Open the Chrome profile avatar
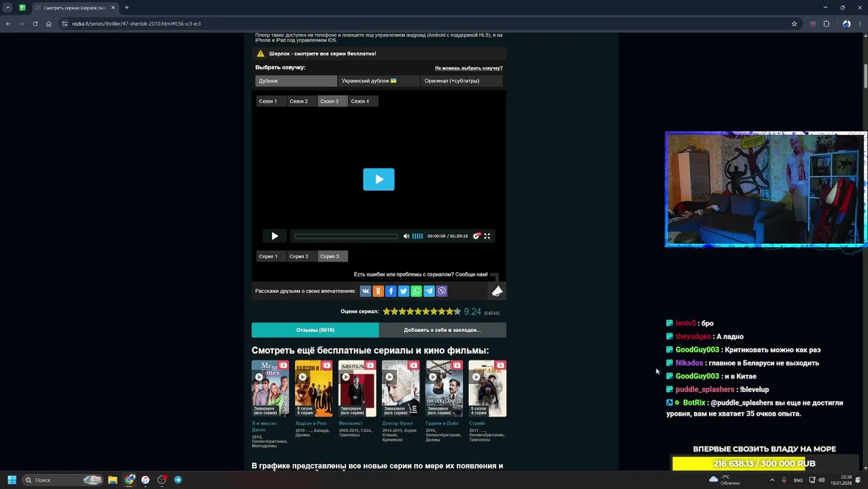868x489 pixels. [846, 24]
